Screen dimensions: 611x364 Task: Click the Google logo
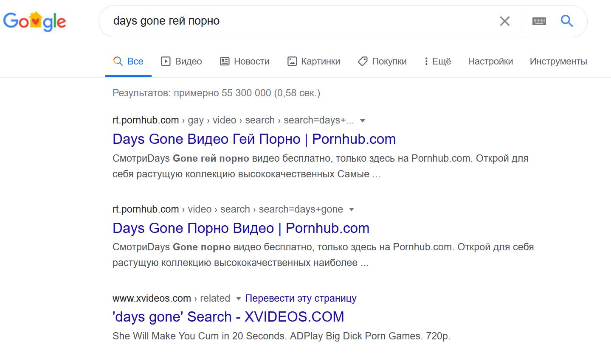point(34,21)
